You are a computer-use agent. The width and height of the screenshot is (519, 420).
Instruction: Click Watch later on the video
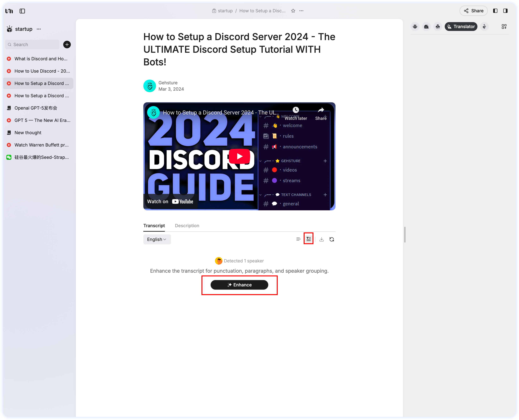296,114
